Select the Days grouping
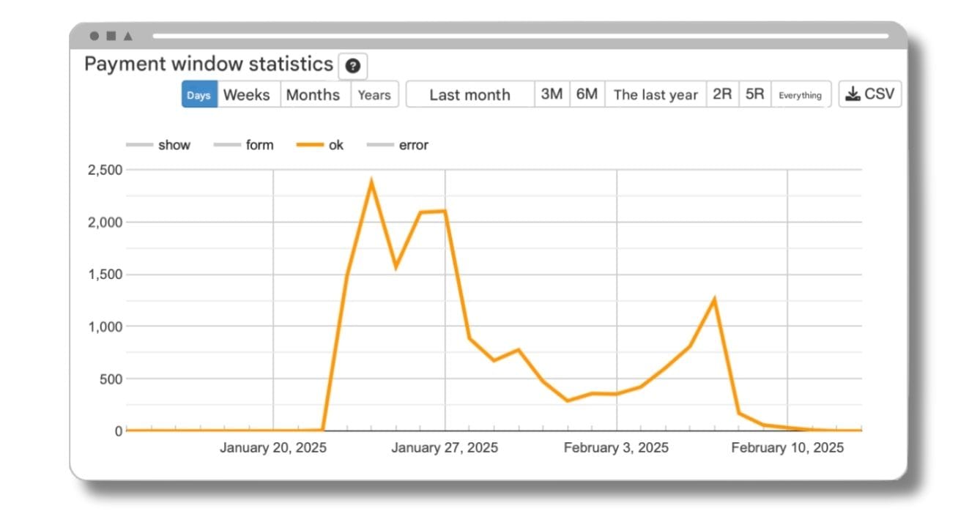Viewport: 980px width, 514px height. 199,95
